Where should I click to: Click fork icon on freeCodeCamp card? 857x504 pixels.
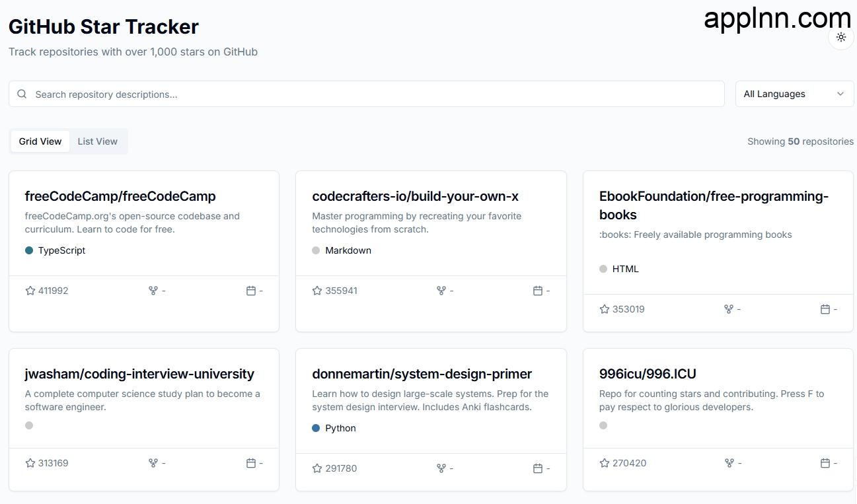click(x=153, y=291)
